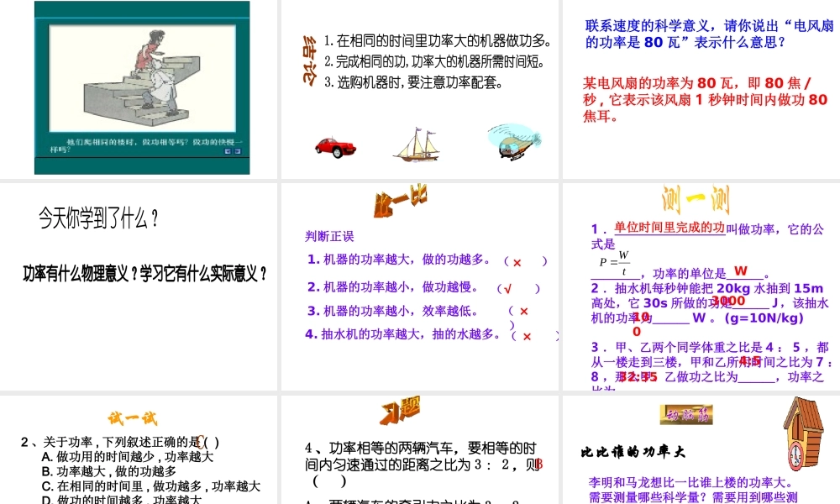Click the red cross beside statement 1
The height and width of the screenshot is (504, 840).
coord(517,263)
